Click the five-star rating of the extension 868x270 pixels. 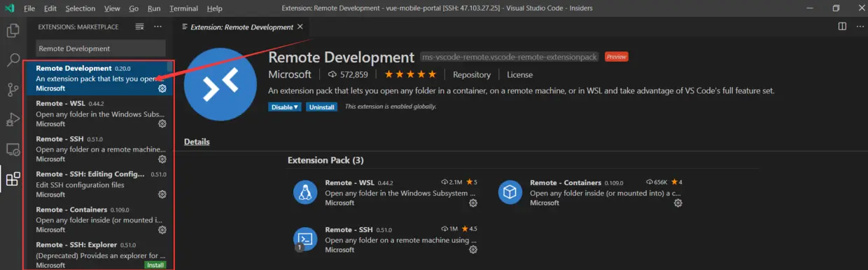[409, 74]
